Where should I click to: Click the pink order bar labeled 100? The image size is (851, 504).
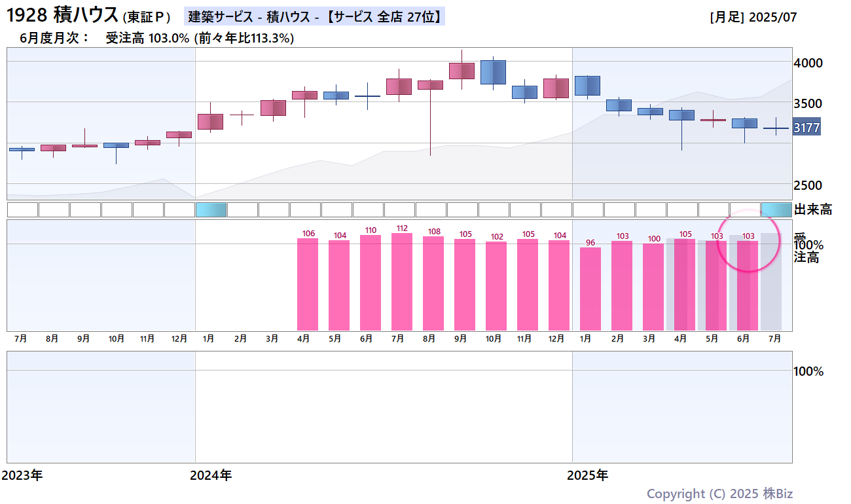pos(653,287)
